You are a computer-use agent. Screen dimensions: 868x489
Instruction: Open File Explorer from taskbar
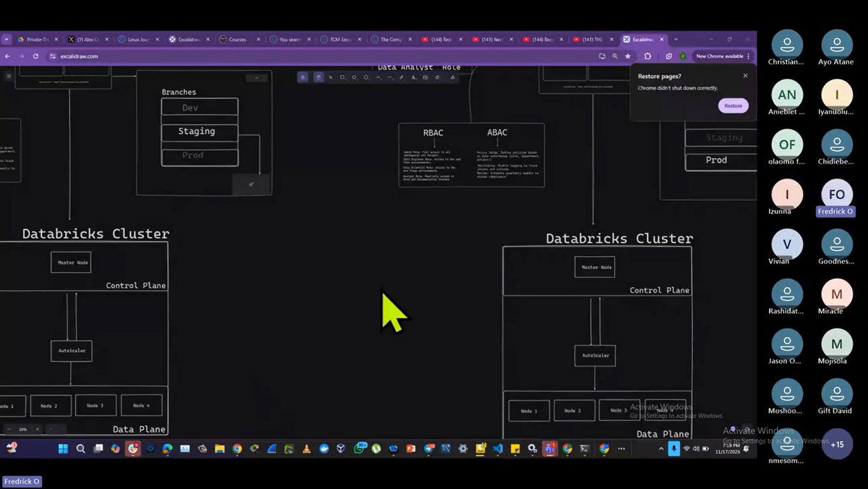point(220,448)
